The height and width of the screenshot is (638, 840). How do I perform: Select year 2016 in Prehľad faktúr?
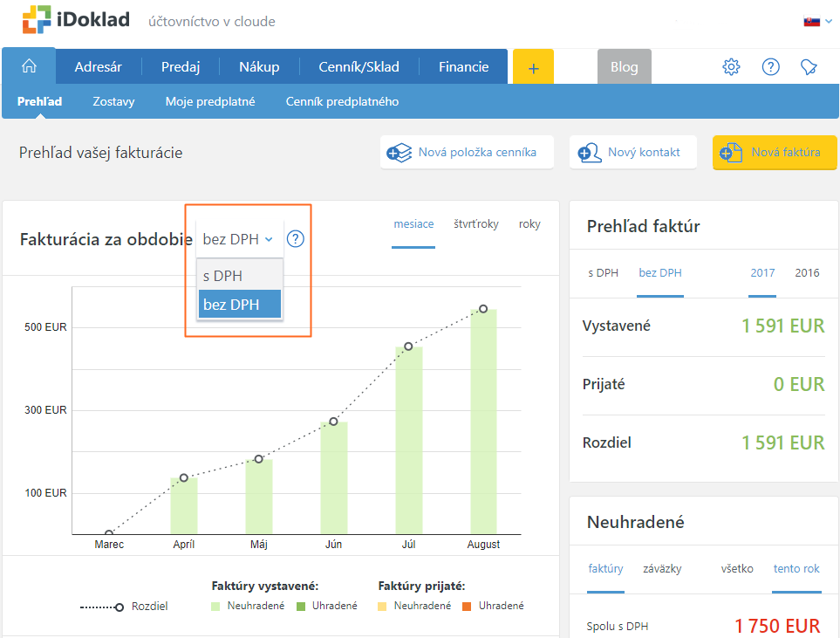pos(807,273)
